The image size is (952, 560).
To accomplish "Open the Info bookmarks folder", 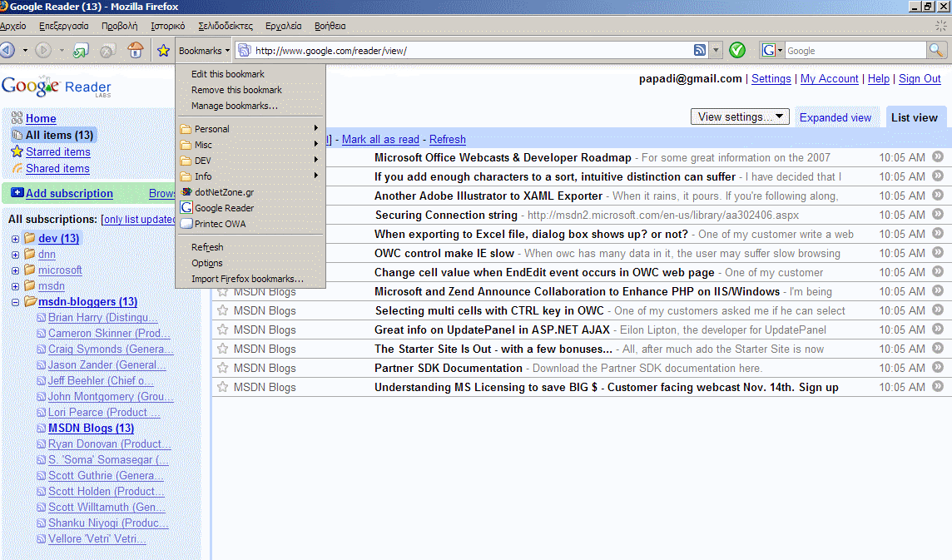I will pos(250,176).
